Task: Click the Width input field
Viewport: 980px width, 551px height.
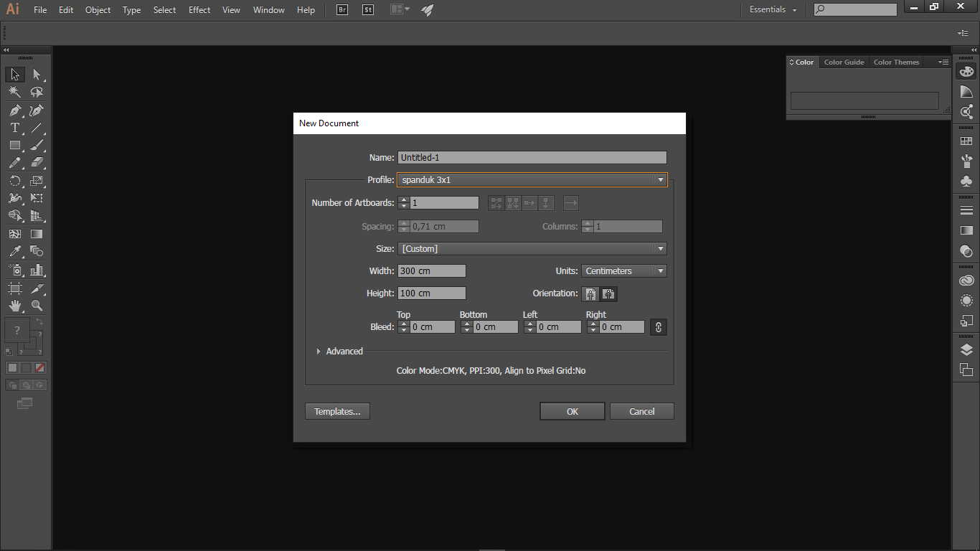Action: pyautogui.click(x=432, y=271)
